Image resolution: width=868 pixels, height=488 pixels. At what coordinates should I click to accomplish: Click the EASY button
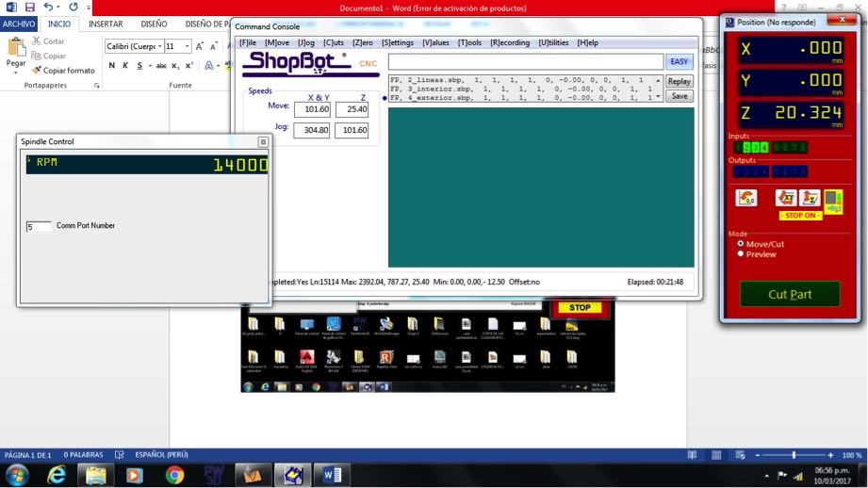tap(679, 61)
